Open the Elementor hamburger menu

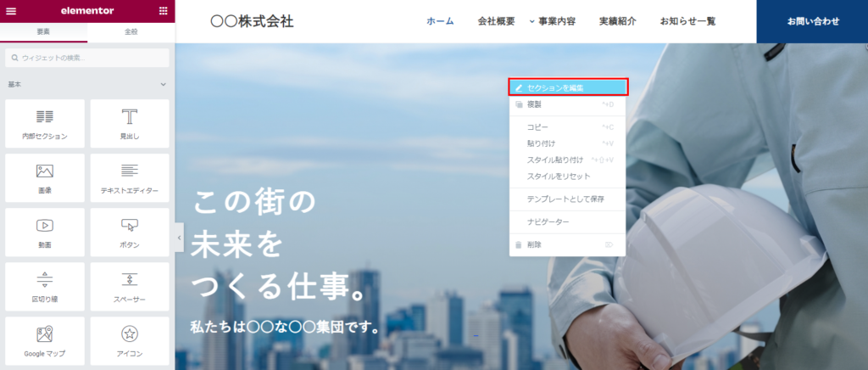click(11, 11)
